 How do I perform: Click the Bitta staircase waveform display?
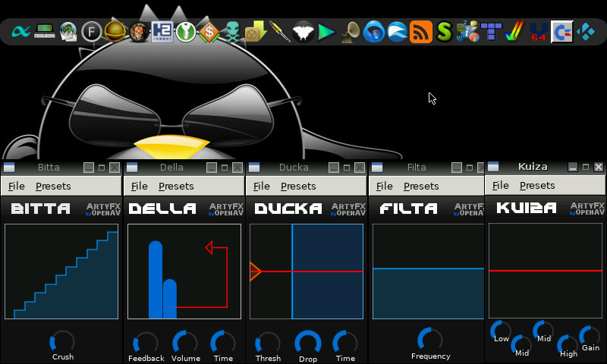point(61,271)
